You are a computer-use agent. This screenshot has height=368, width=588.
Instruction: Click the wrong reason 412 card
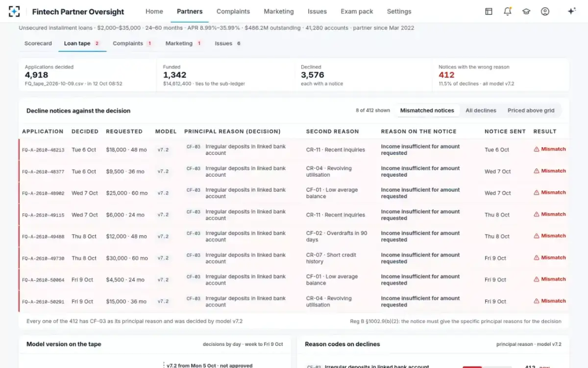501,75
